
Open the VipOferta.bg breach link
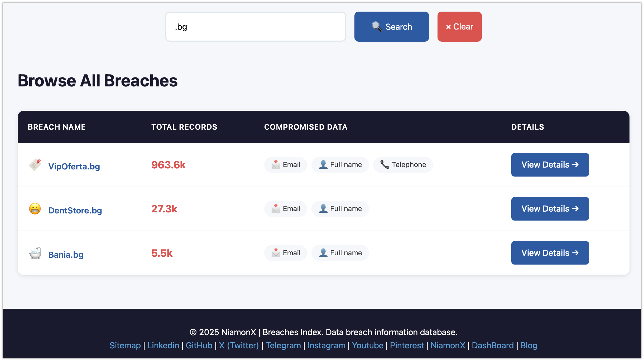74,166
